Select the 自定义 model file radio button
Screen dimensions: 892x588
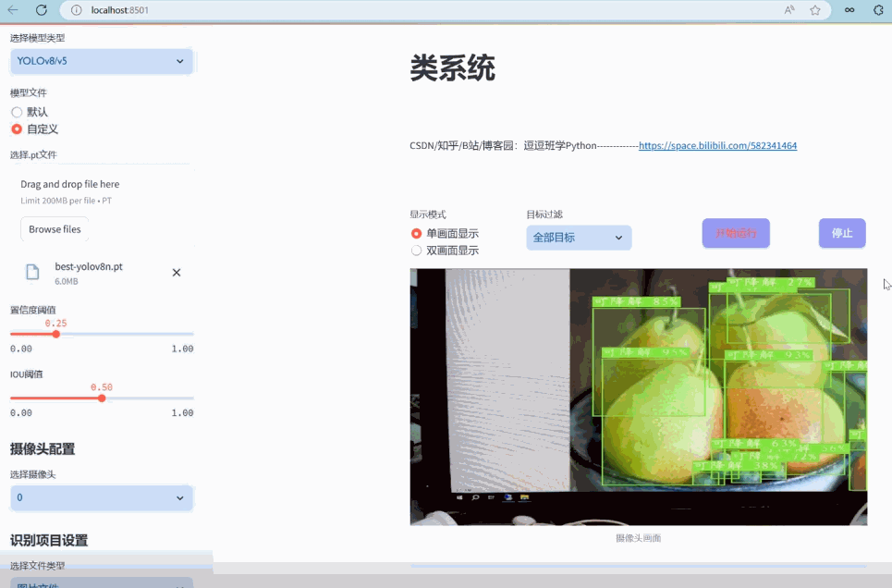coord(17,129)
